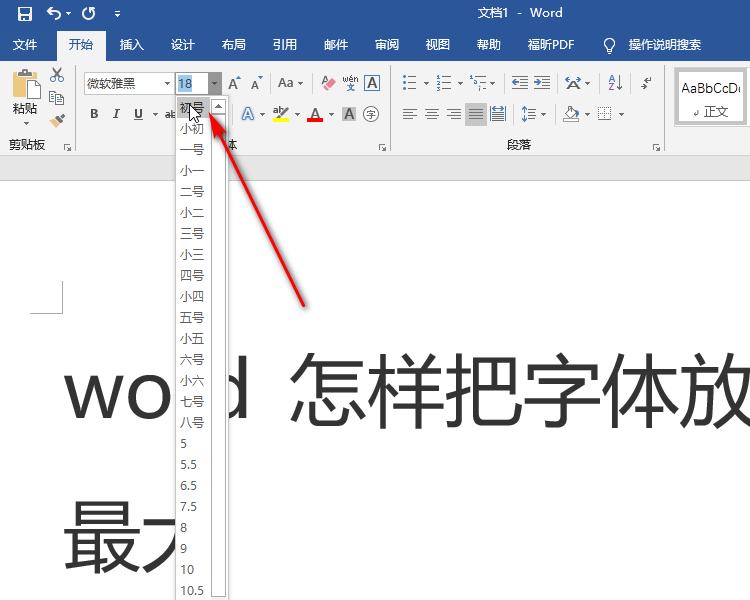The height and width of the screenshot is (600, 750).
Task: Click the Copy icon
Action: tap(57, 98)
